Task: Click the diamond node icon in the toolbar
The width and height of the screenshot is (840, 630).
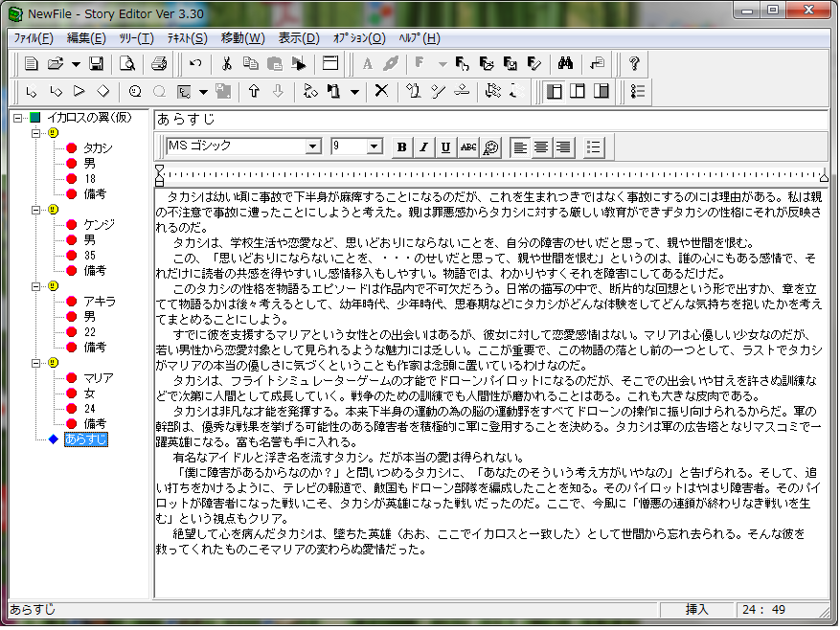Action: point(103,91)
